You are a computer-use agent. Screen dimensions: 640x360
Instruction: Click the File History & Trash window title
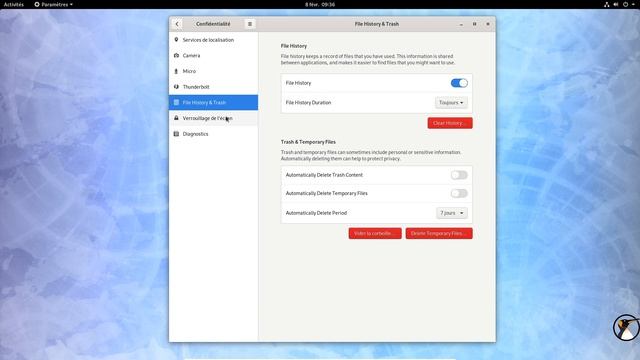377,24
